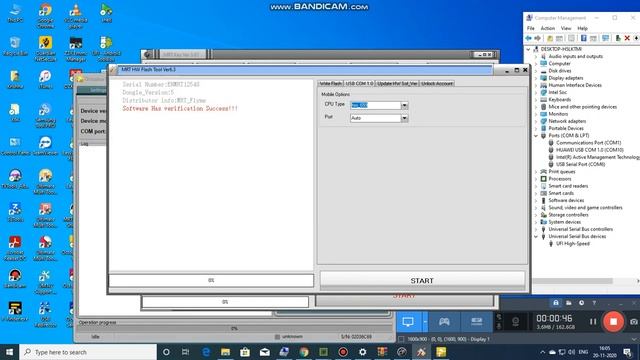The height and width of the screenshot is (360, 640).
Task: Stop the Bandicam recording with red button
Action: 613,322
